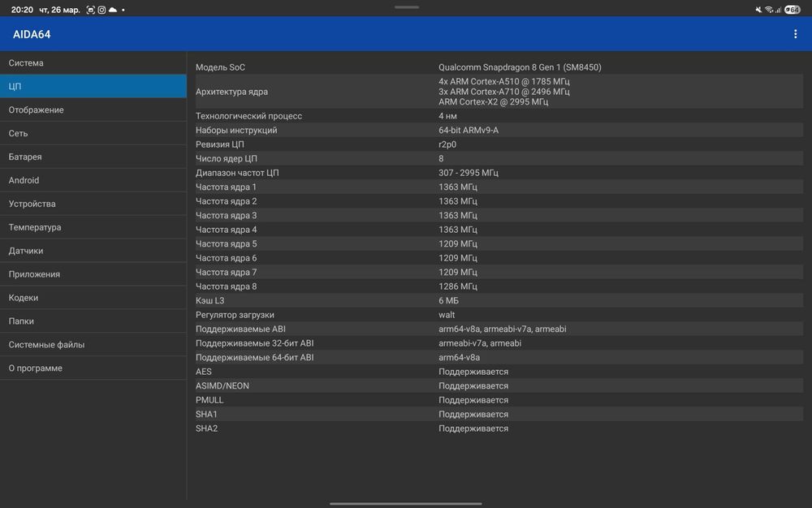Screen dimensions: 812x508
Task: Switch to the Android section
Action: click(x=93, y=180)
